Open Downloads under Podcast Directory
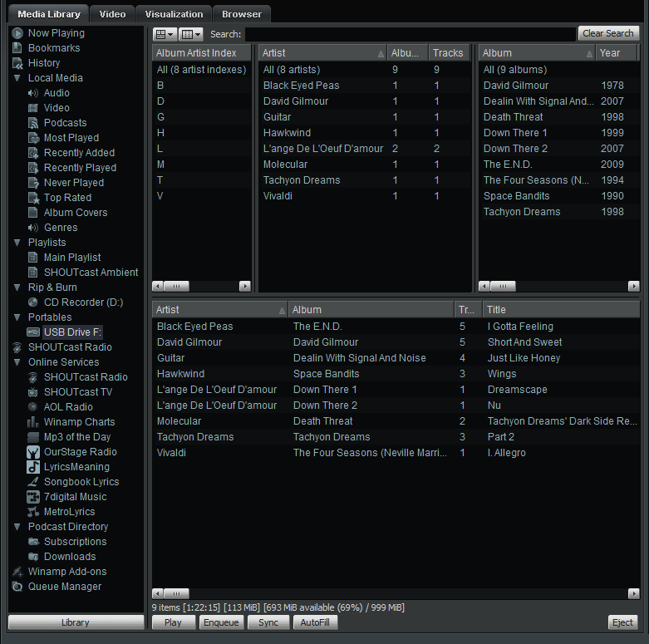Screen dimensions: 649x644 point(70,557)
